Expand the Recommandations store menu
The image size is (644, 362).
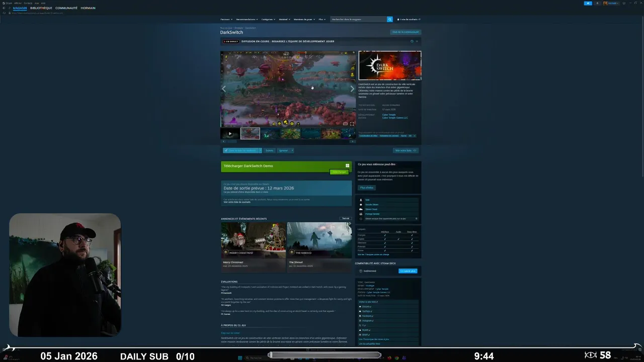coord(247,19)
